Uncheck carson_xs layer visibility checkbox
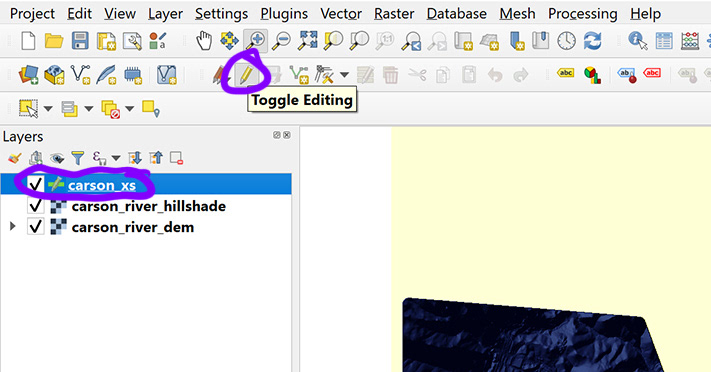This screenshot has width=711, height=372. click(x=35, y=184)
